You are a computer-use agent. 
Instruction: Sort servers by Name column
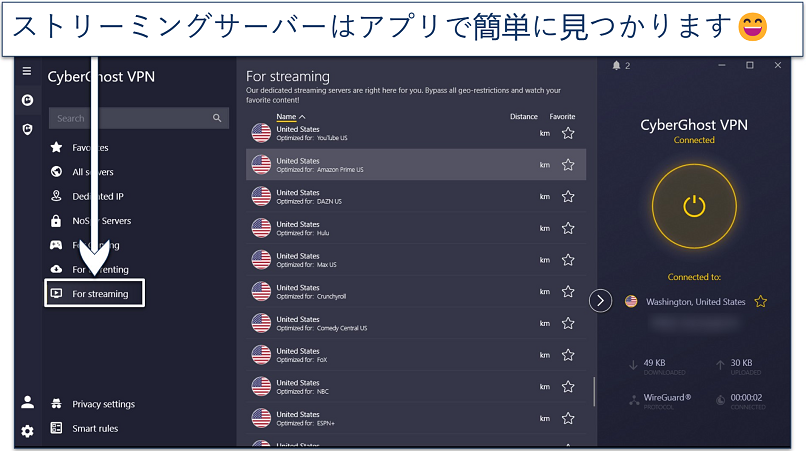tap(290, 117)
